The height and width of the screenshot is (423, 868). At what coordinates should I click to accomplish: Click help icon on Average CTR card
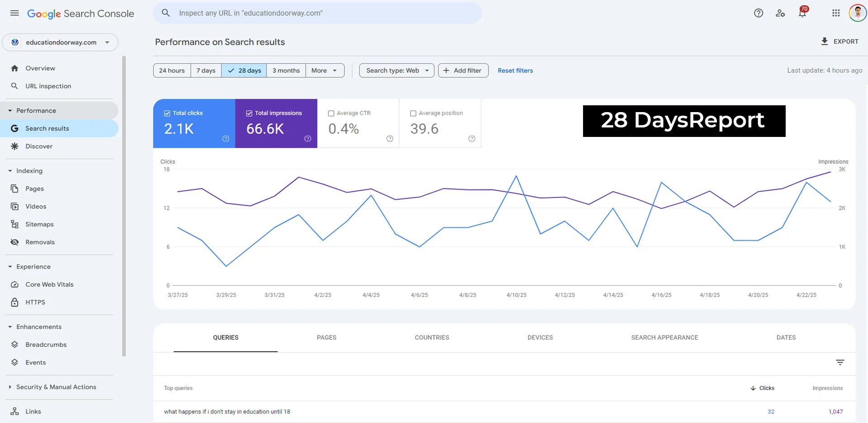(390, 139)
